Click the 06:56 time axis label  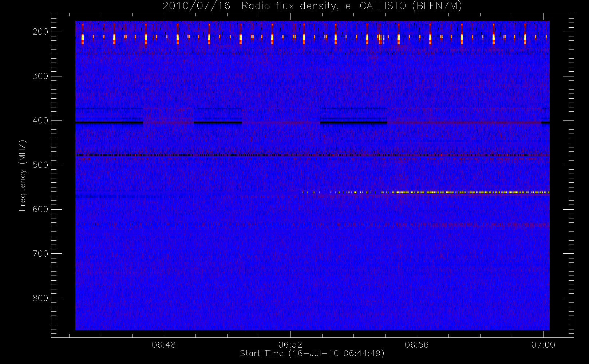pos(417,344)
